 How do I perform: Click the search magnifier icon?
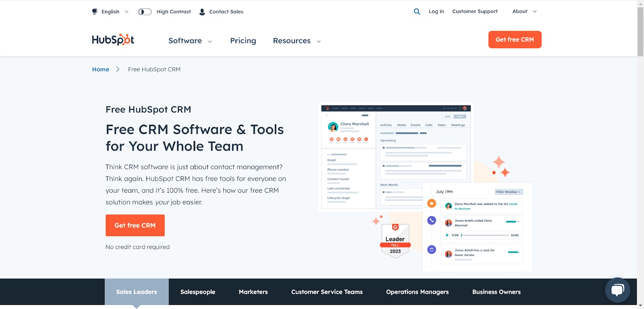(417, 12)
